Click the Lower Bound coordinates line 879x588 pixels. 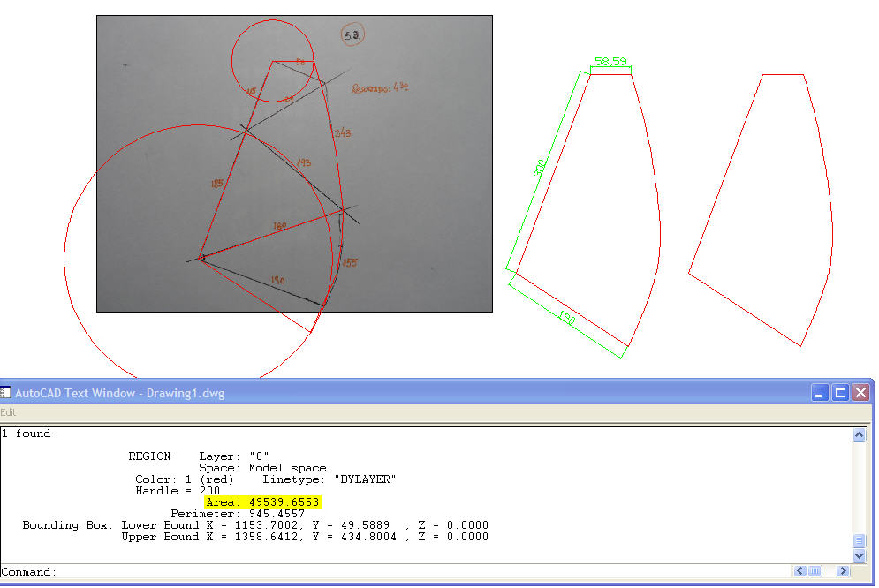click(x=255, y=525)
